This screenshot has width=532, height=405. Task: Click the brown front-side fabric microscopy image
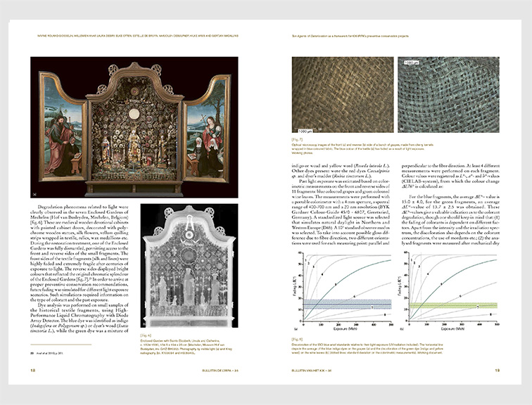[x=343, y=94]
